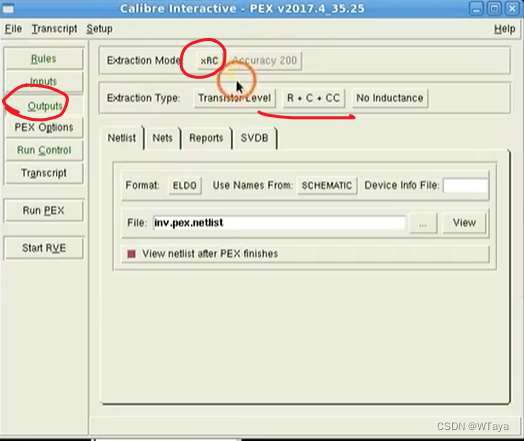This screenshot has height=441, width=524.
Task: Click the netlist File path field
Action: tap(279, 223)
